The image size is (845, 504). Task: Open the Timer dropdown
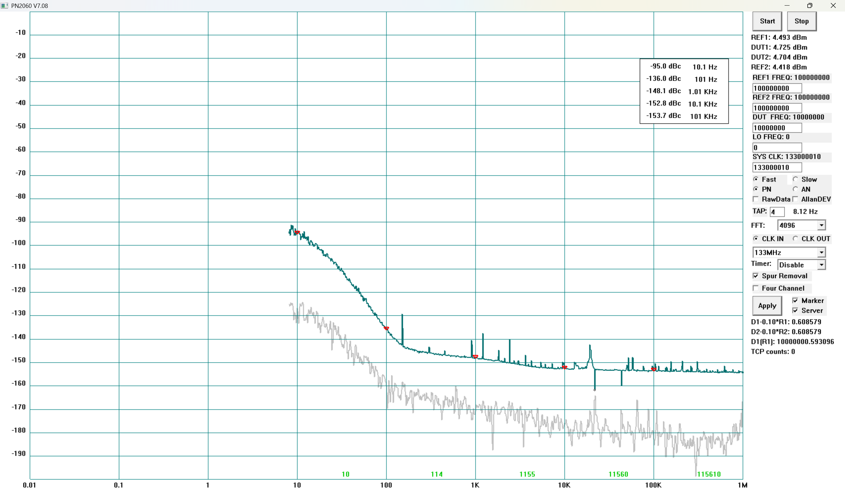821,265
